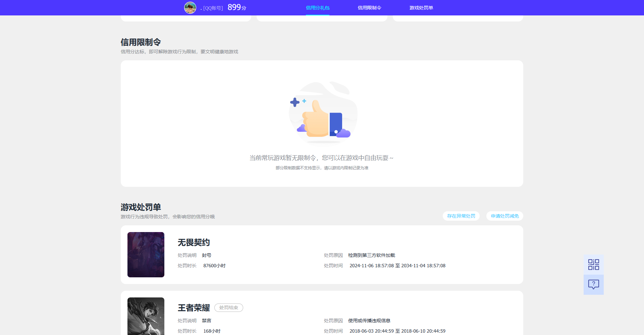Image resolution: width=644 pixels, height=335 pixels.
Task: Click the question-mark help bubble icon
Action: coord(593,285)
